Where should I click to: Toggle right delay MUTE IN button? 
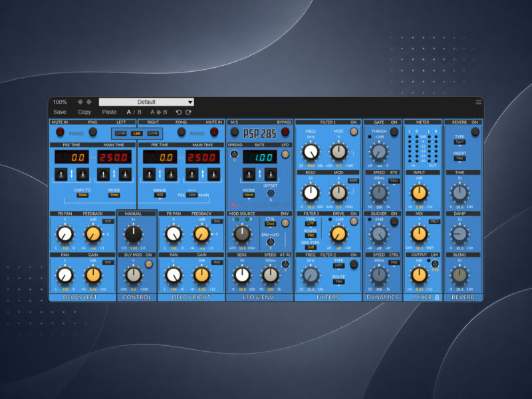pos(214,132)
